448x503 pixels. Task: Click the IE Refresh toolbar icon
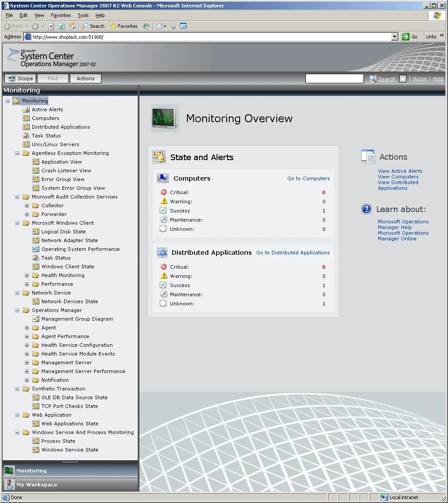pos(62,26)
